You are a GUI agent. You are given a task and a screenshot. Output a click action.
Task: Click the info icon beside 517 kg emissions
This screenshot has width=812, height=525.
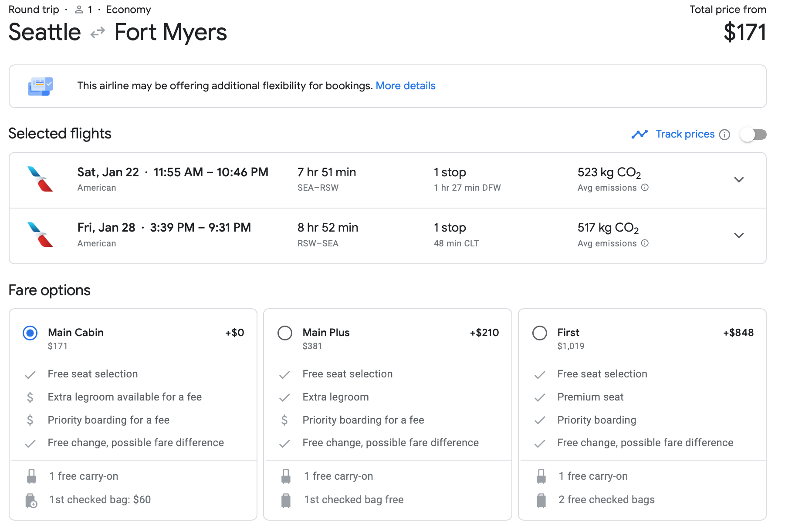[x=645, y=243]
